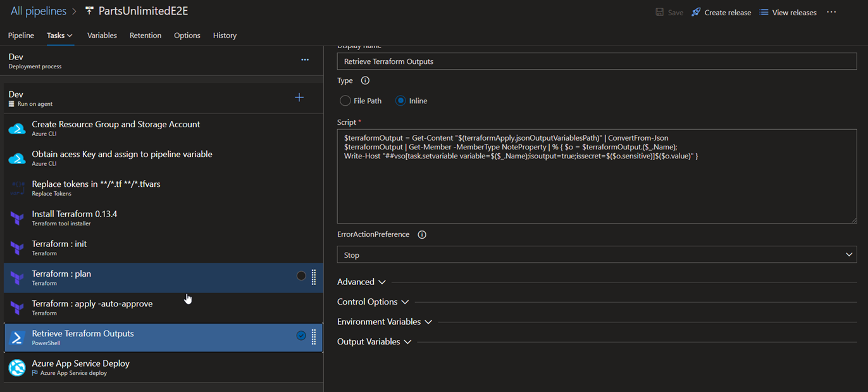This screenshot has width=868, height=392.
Task: Click the info icon next to Type
Action: click(365, 80)
